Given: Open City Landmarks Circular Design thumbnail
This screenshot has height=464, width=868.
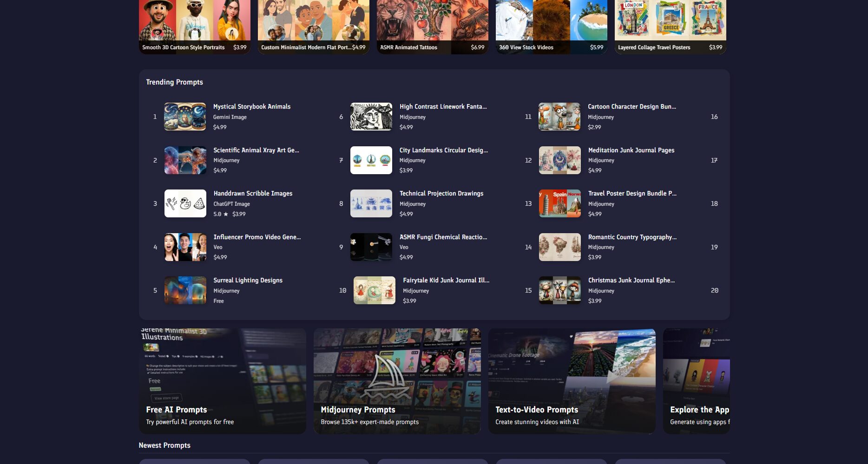Looking at the screenshot, I should point(371,160).
